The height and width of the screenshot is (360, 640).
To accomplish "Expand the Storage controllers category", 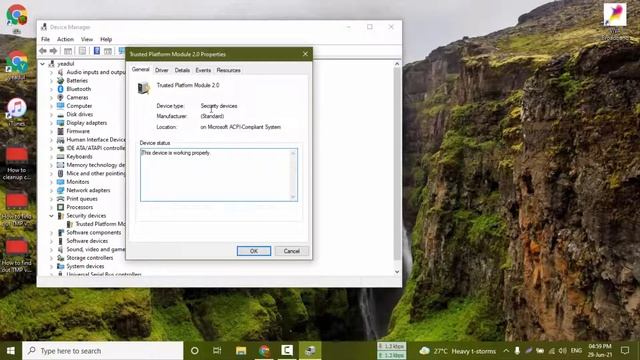I will coord(51,258).
